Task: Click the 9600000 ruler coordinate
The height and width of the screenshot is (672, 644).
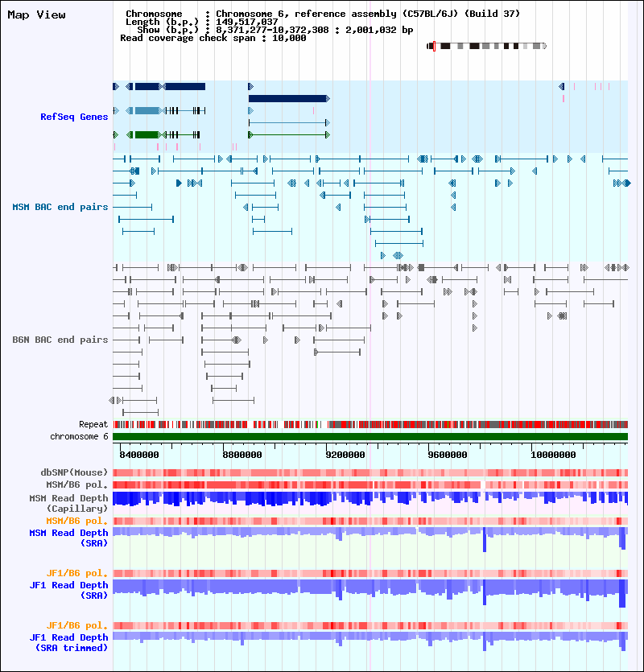Action: (448, 455)
